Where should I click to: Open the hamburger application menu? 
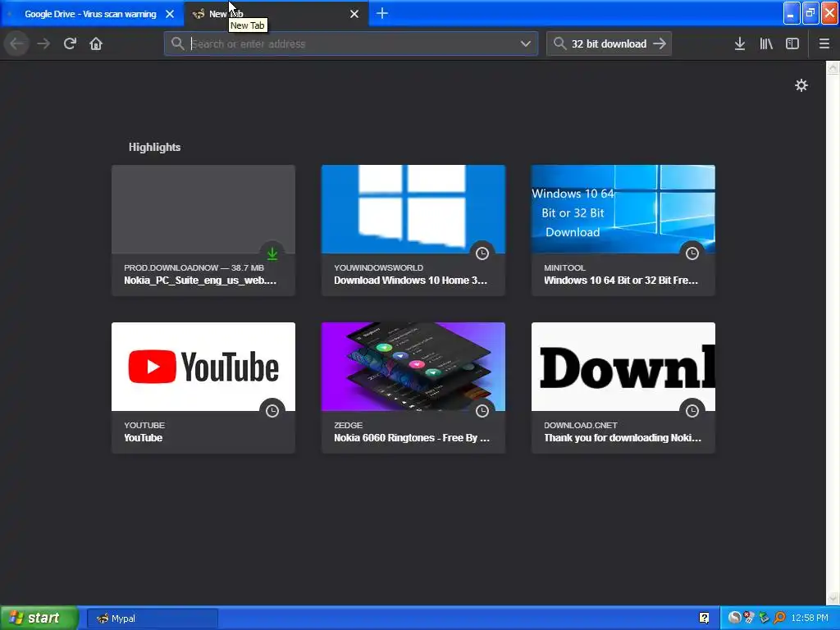click(x=824, y=44)
